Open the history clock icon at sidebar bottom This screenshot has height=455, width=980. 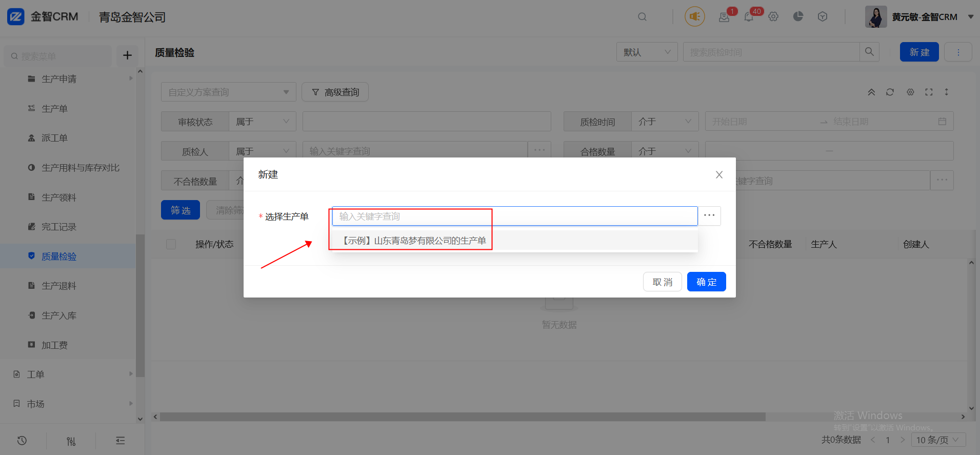[22, 441]
